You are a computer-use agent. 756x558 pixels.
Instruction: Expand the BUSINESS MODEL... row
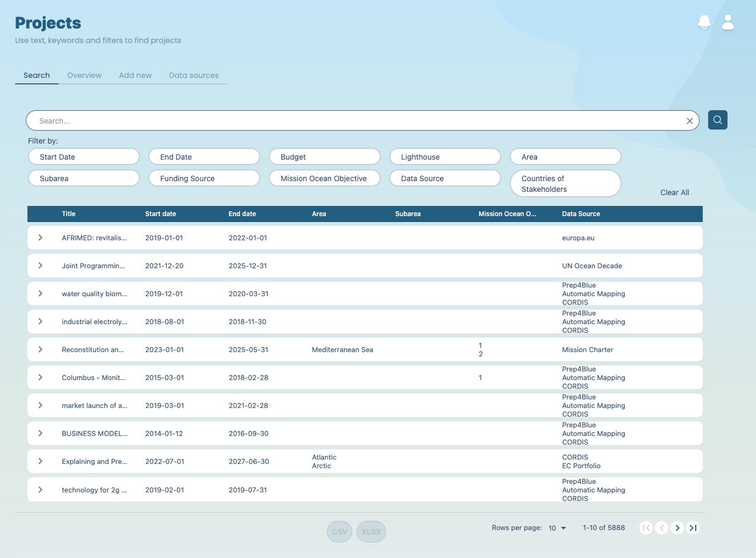(40, 433)
